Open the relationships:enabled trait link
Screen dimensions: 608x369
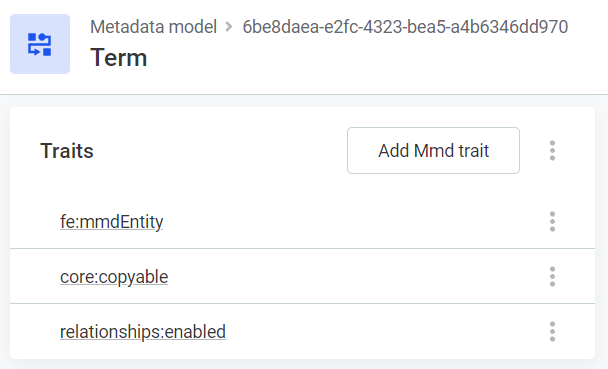pos(143,332)
